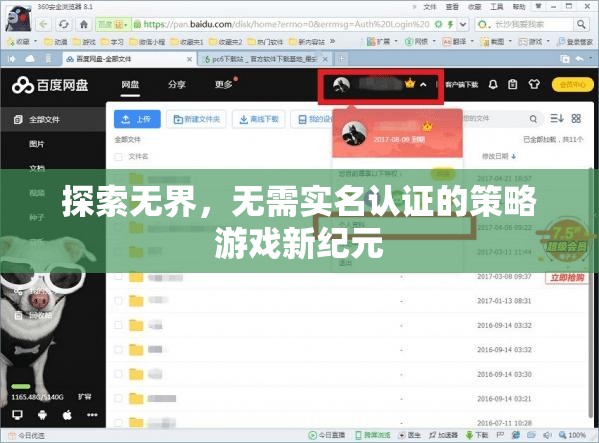Click the three-dots more clients icon

click(x=92, y=415)
